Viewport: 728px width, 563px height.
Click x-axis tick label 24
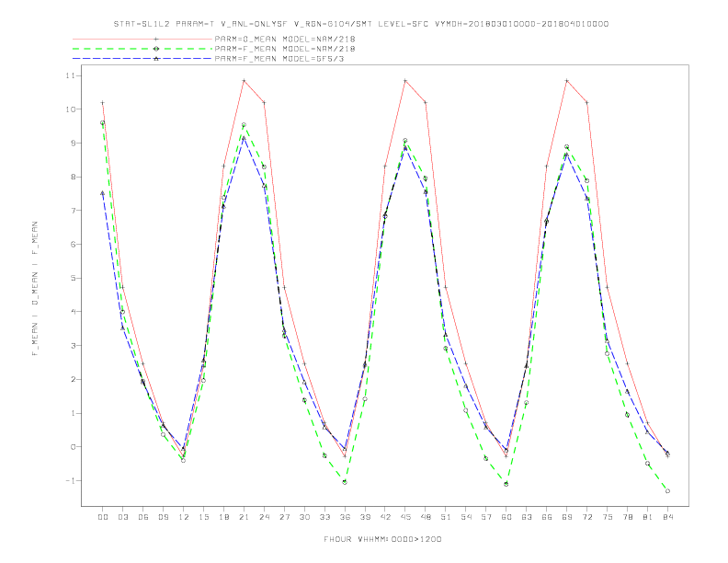[x=264, y=517]
